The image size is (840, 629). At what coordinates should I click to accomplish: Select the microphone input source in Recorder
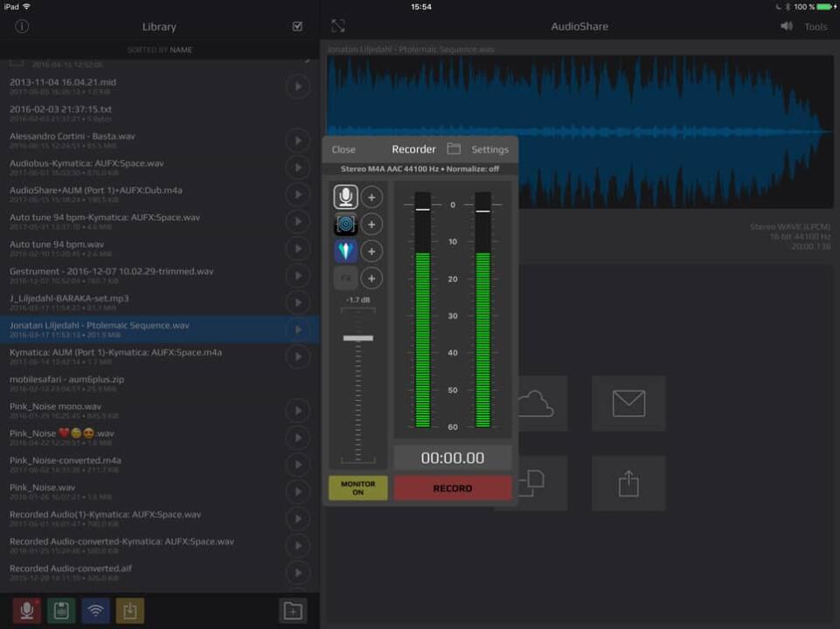coord(347,196)
